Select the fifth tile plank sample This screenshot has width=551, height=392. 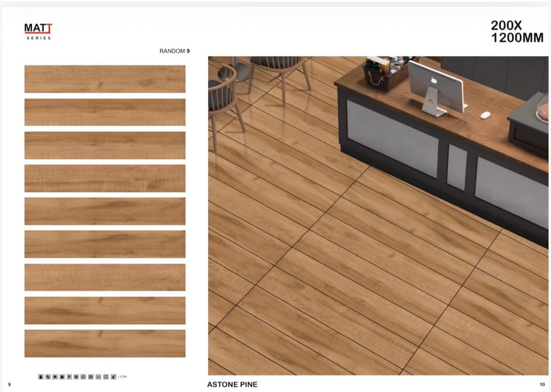[105, 212]
